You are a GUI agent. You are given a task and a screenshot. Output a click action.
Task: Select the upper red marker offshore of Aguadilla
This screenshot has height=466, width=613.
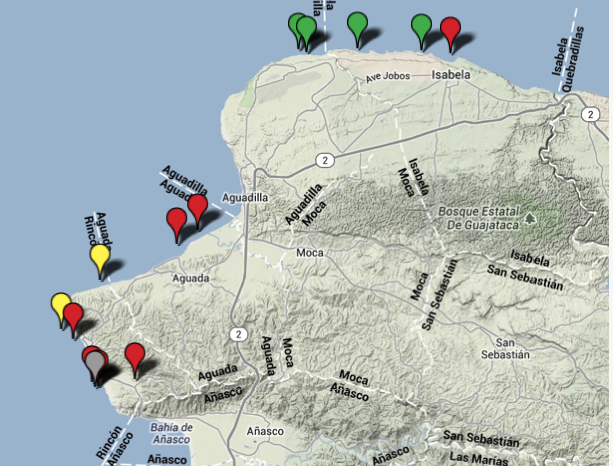[x=198, y=206]
